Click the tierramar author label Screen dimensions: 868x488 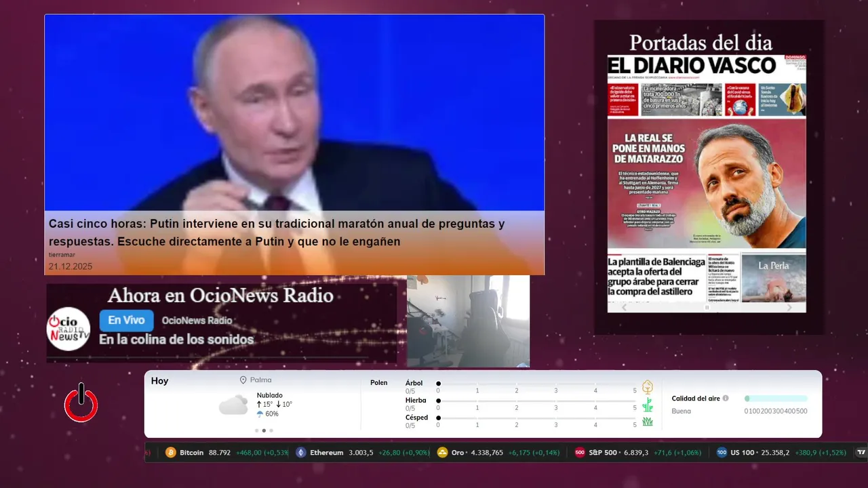62,254
